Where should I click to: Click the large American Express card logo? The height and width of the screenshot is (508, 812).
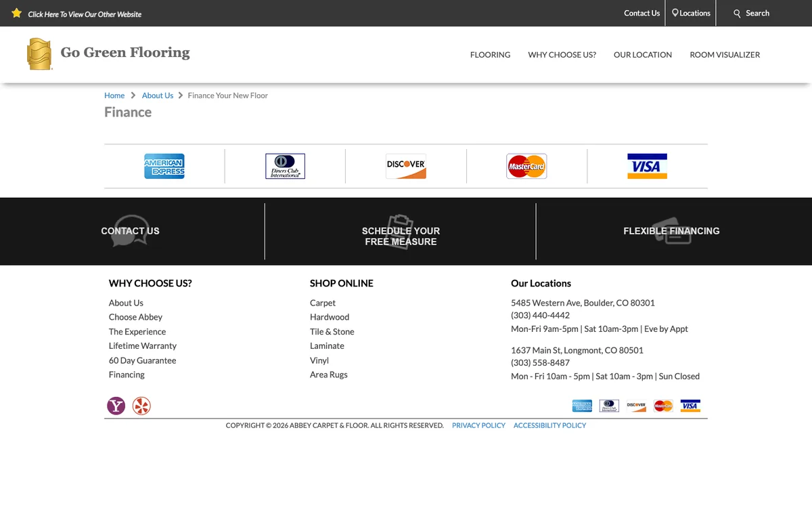click(x=164, y=166)
